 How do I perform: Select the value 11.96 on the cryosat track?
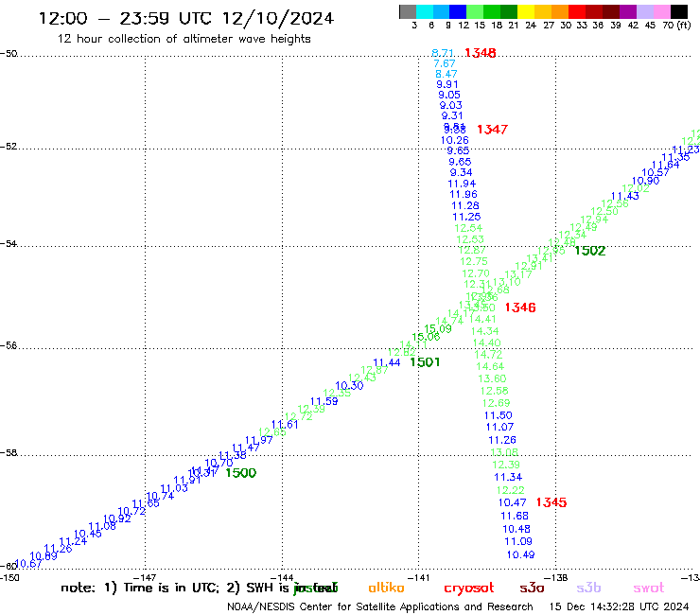[464, 194]
